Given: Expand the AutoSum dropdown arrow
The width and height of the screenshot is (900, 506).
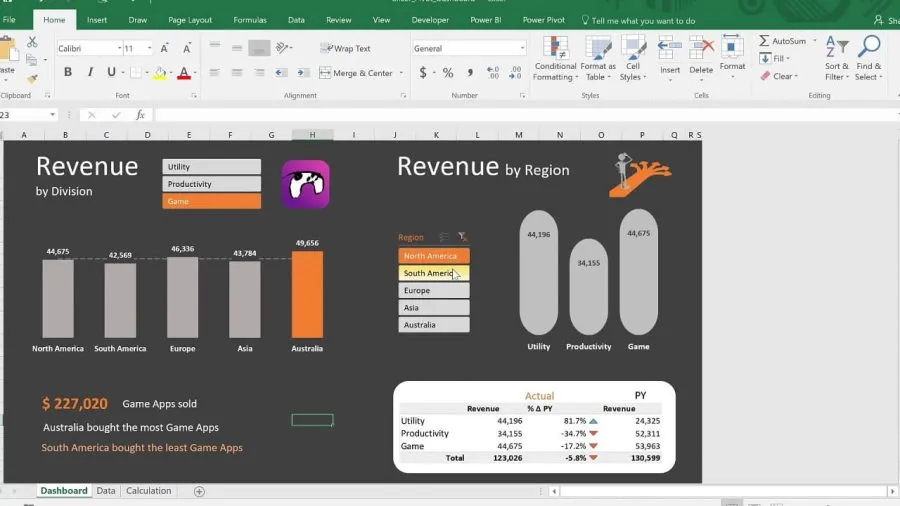Looking at the screenshot, I should 814,41.
